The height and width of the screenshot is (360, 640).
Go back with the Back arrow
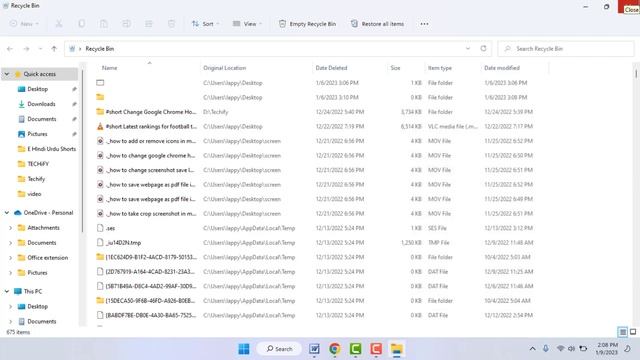pos(10,49)
